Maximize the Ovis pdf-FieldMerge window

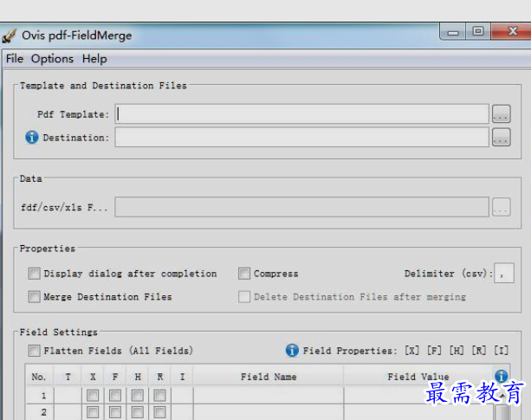click(x=478, y=32)
